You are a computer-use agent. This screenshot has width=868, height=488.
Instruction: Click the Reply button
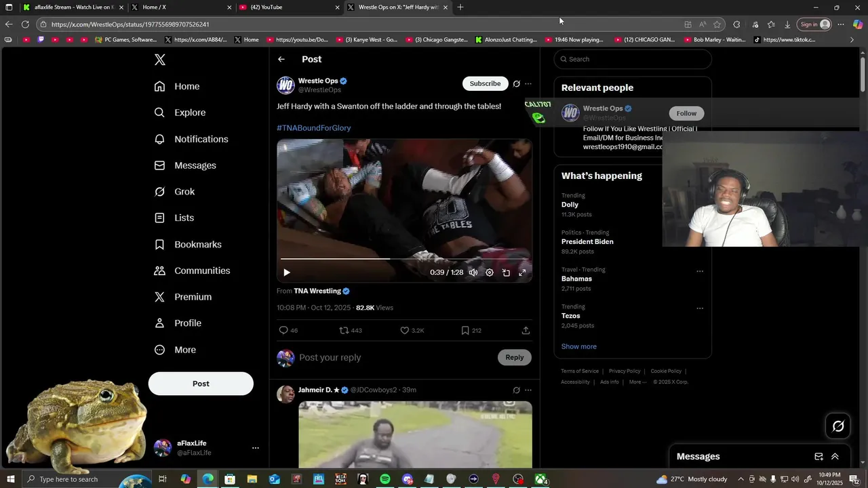pyautogui.click(x=515, y=357)
